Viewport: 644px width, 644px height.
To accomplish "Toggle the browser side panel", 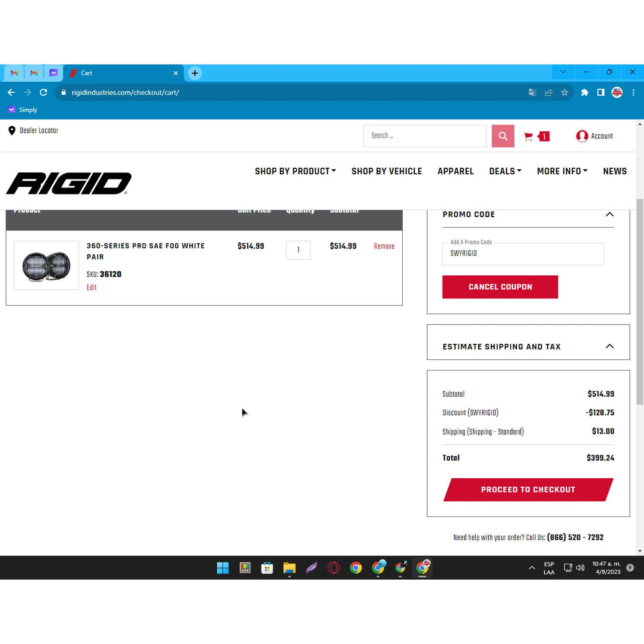I will [601, 92].
